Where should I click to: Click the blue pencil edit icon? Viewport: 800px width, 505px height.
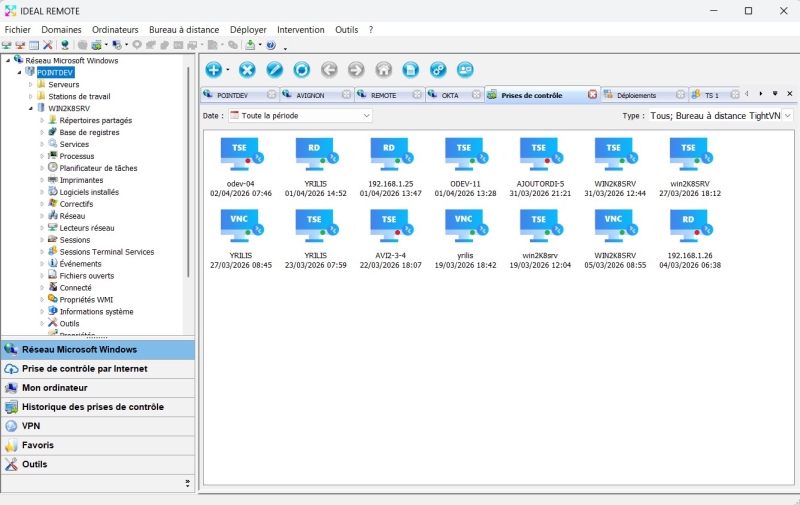click(x=274, y=70)
